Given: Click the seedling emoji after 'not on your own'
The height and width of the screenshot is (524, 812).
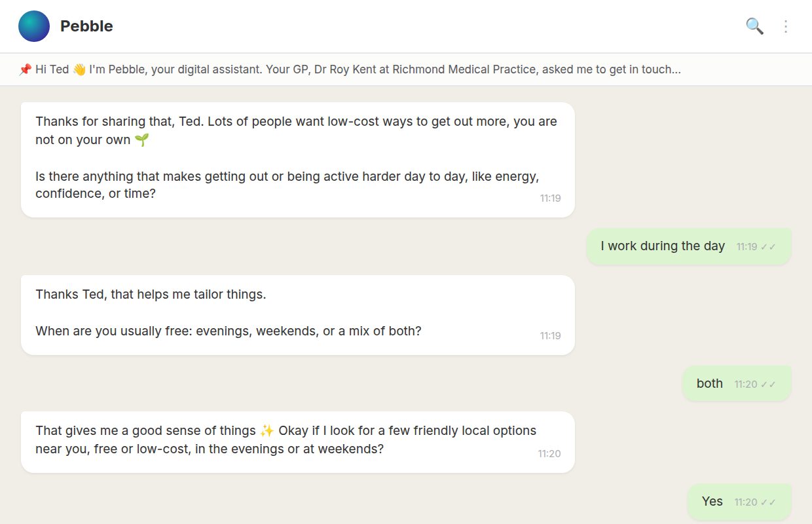Looking at the screenshot, I should 141,140.
